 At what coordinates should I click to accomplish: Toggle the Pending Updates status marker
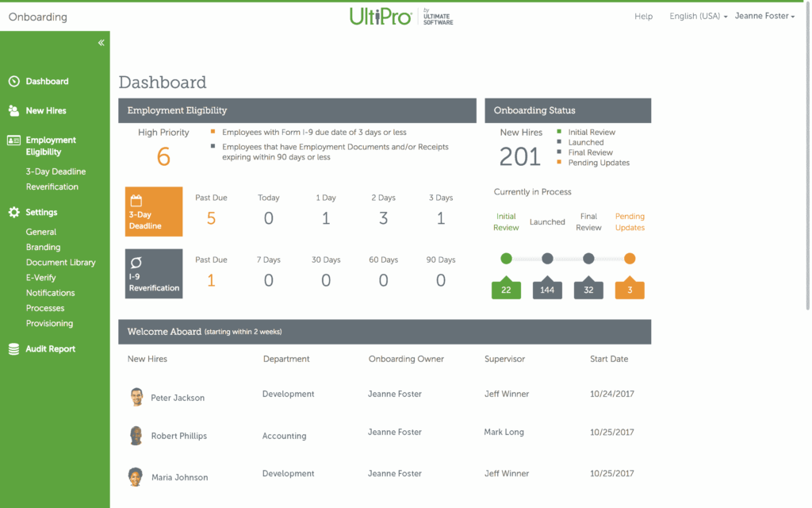tap(630, 258)
